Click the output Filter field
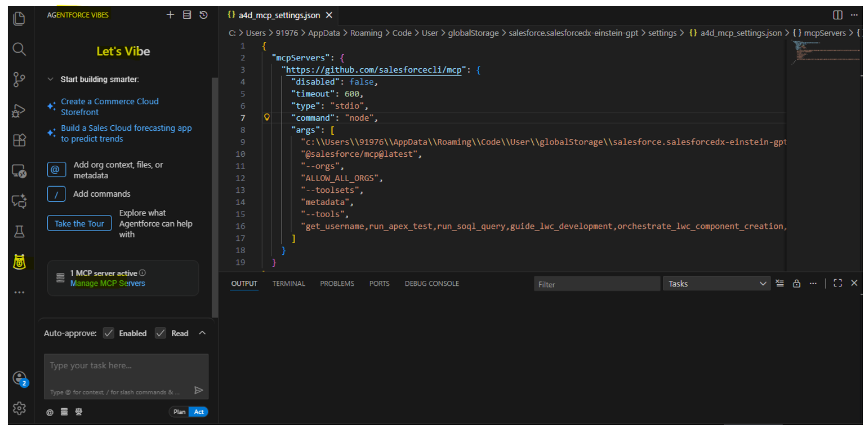868x431 pixels. [x=597, y=283]
